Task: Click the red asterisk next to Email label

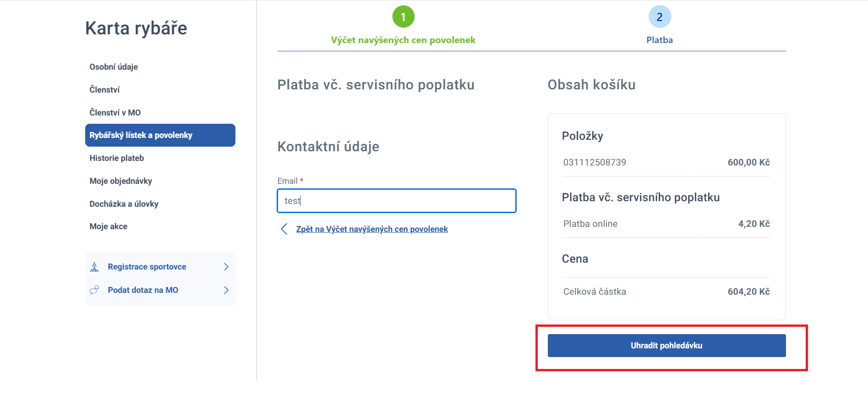Action: point(302,181)
